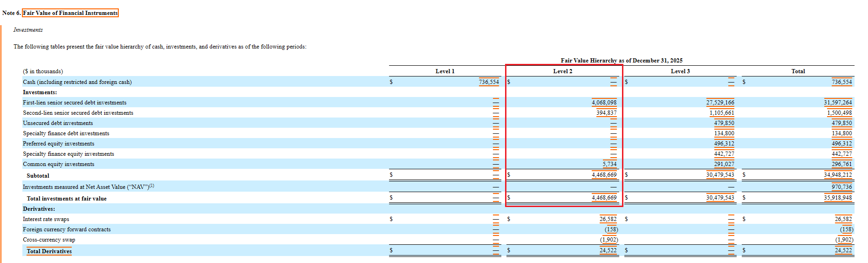Open Level 3 first-lien value 27,529,166
868x263 pixels.
(x=720, y=103)
